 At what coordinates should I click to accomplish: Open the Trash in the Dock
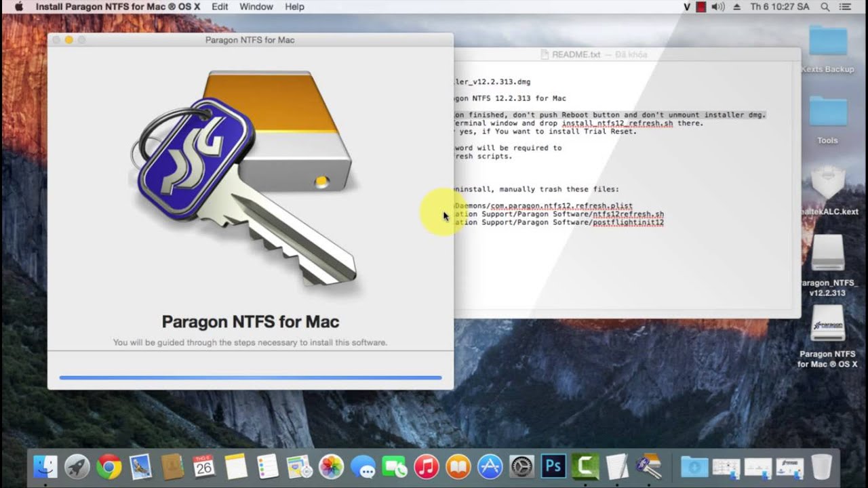821,466
